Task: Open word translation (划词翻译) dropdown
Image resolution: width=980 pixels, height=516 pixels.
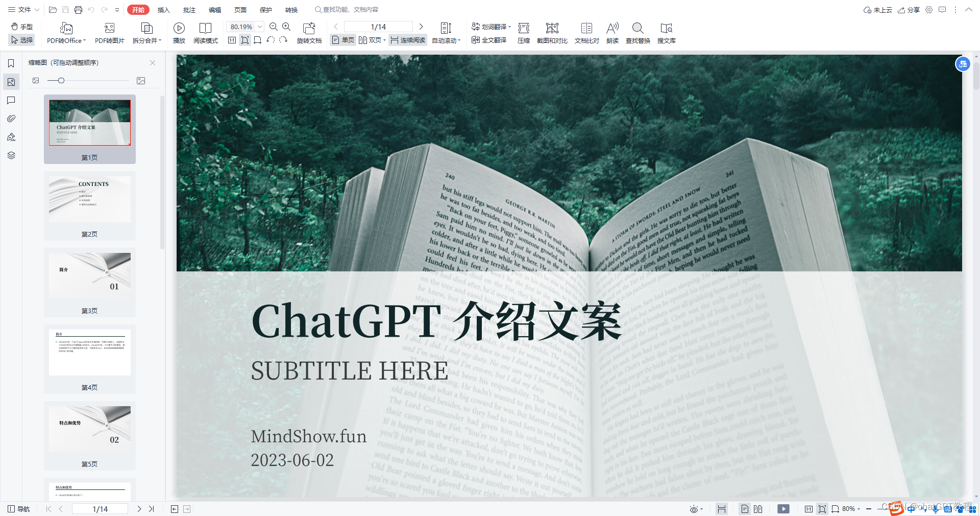Action: tap(491, 27)
